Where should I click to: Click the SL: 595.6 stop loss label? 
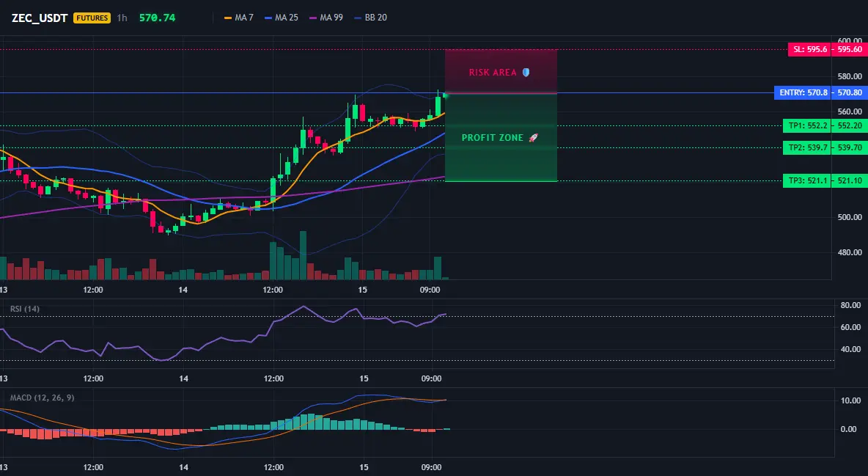tap(809, 49)
